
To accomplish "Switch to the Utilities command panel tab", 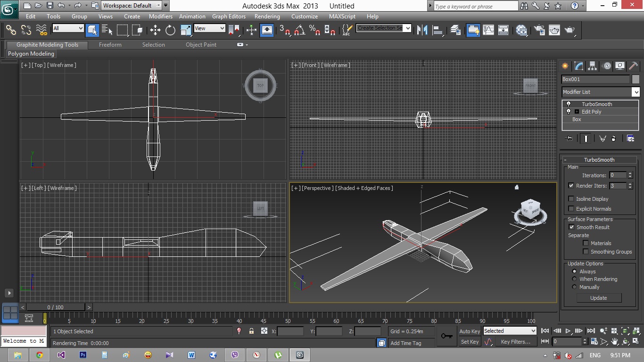I will tap(634, 66).
